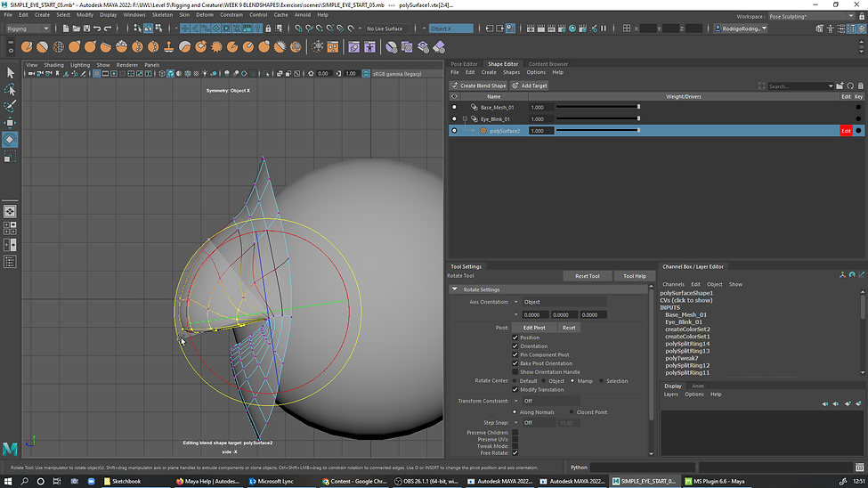
Task: Uncheck Pin Component Pivot checkbox
Action: point(515,354)
